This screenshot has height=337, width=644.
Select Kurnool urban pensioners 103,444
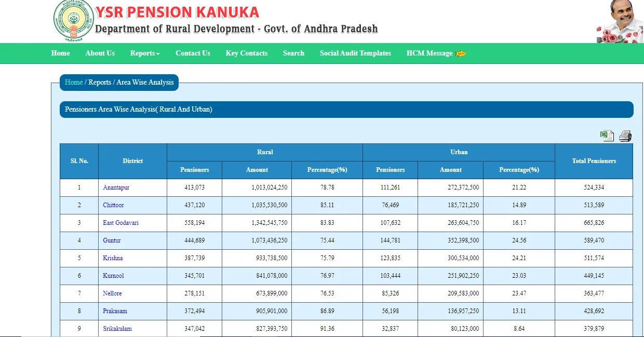391,276
